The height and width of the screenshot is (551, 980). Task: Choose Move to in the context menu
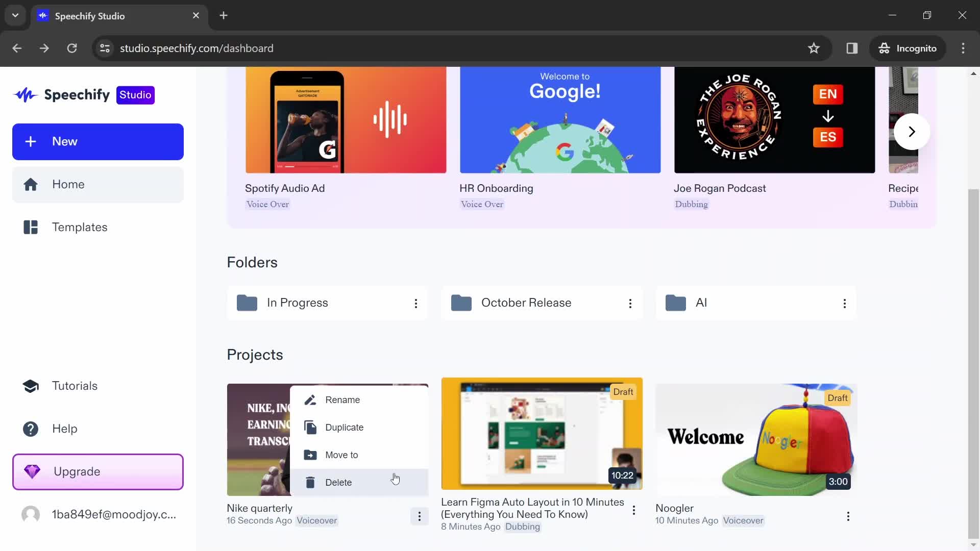(x=359, y=455)
